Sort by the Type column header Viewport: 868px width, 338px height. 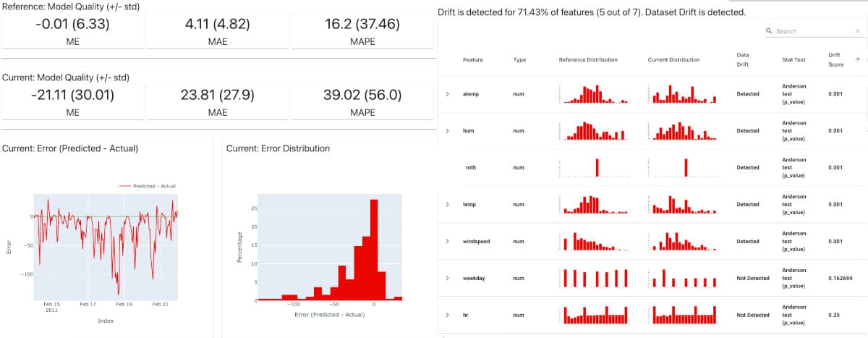pyautogui.click(x=519, y=59)
